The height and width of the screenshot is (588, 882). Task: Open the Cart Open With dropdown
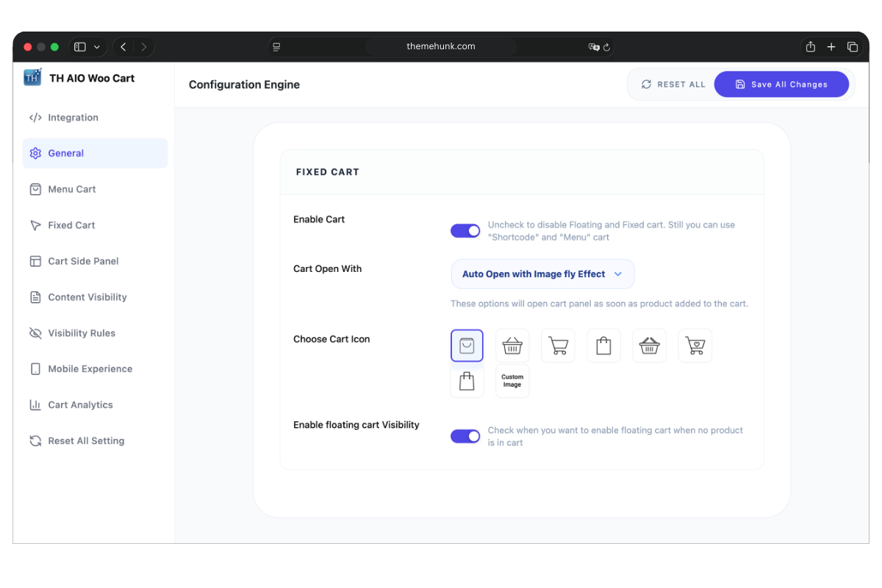pyautogui.click(x=542, y=274)
